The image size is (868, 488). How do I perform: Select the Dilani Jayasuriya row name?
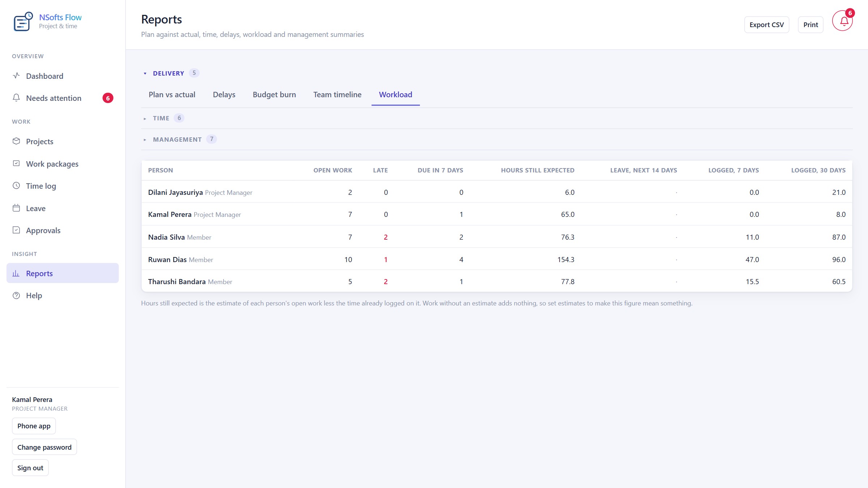coord(175,192)
